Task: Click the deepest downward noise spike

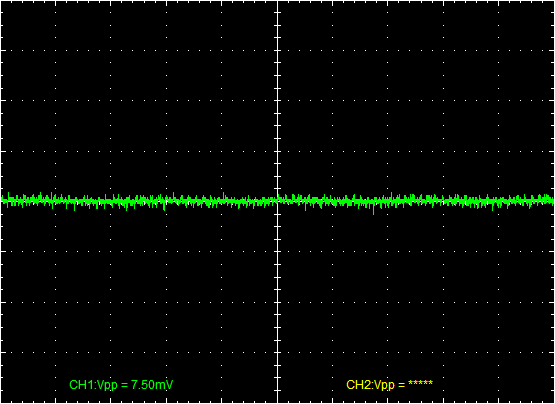Action: point(373,212)
